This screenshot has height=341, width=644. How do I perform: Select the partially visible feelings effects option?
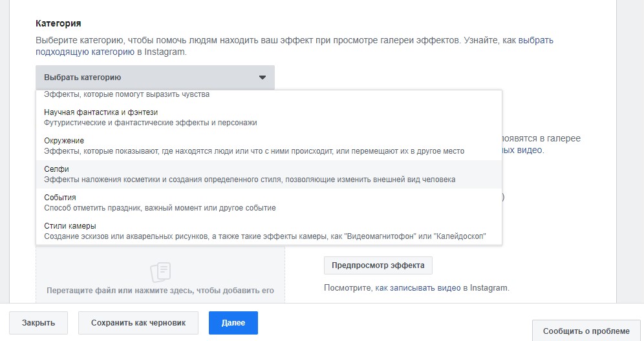click(x=126, y=95)
